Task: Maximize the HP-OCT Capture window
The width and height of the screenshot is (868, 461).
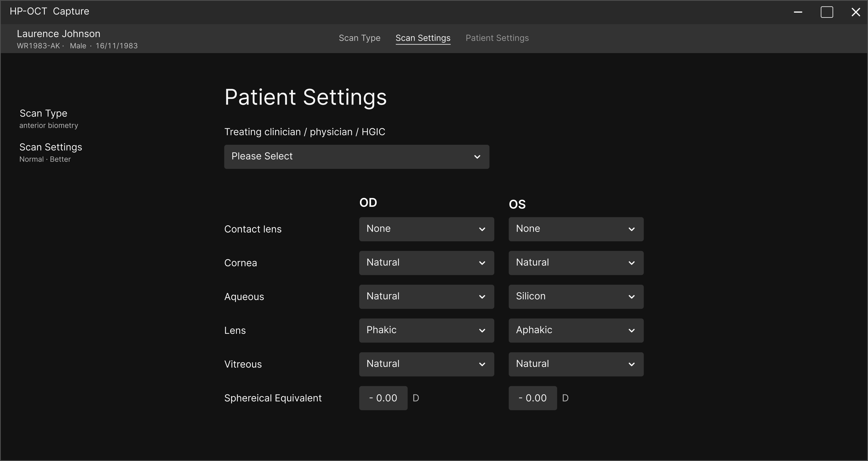Action: 827,12
